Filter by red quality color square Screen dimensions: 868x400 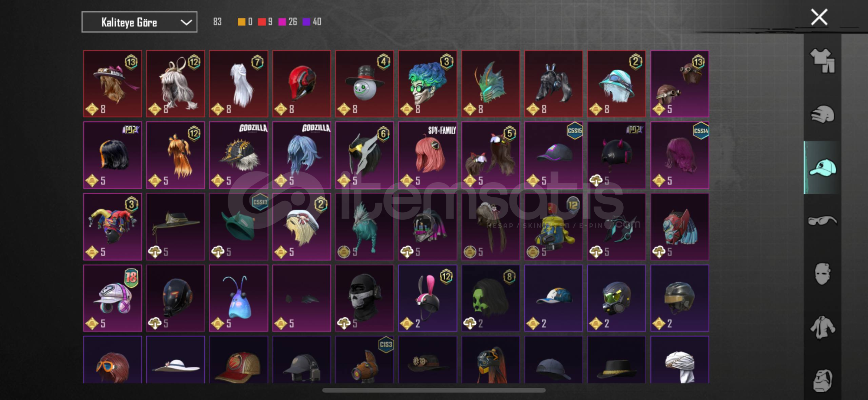(262, 22)
